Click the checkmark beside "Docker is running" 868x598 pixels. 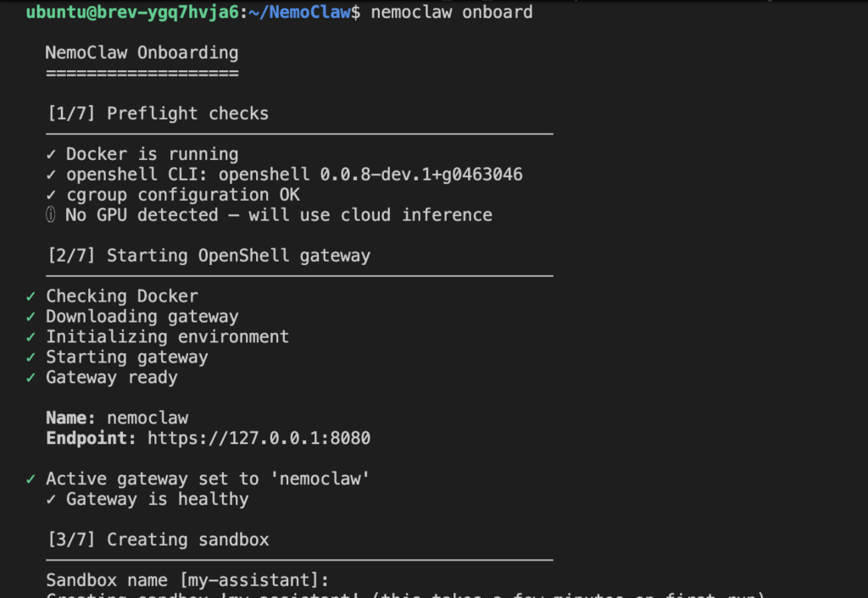(51, 154)
